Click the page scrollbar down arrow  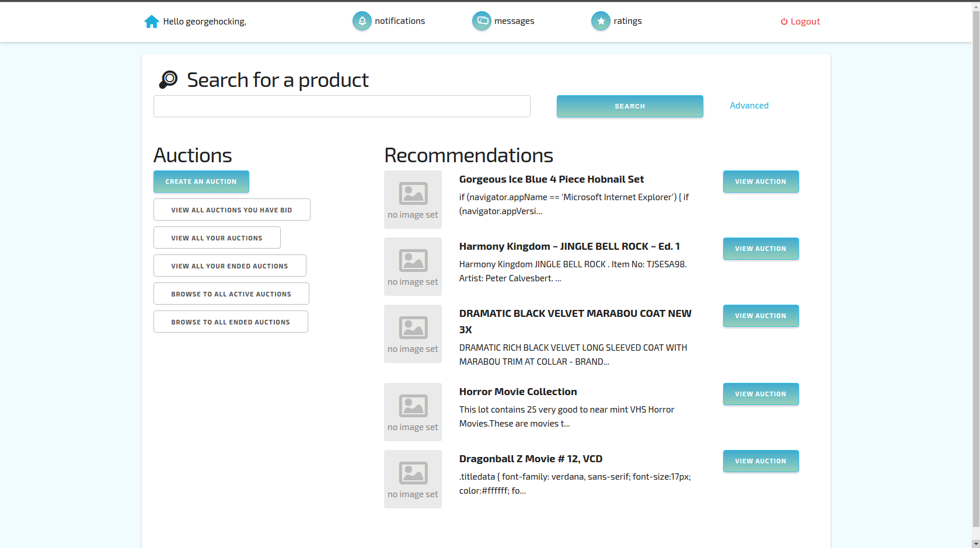click(x=975, y=543)
